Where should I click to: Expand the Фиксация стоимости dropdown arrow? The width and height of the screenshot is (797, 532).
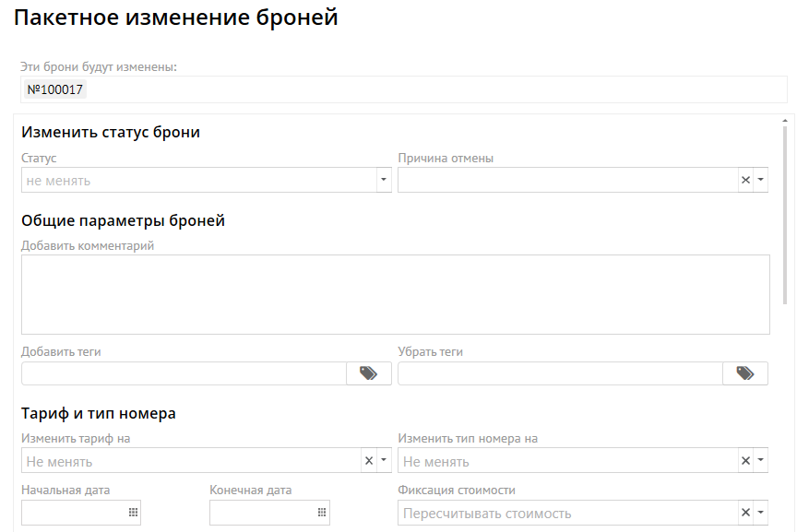(x=760, y=513)
